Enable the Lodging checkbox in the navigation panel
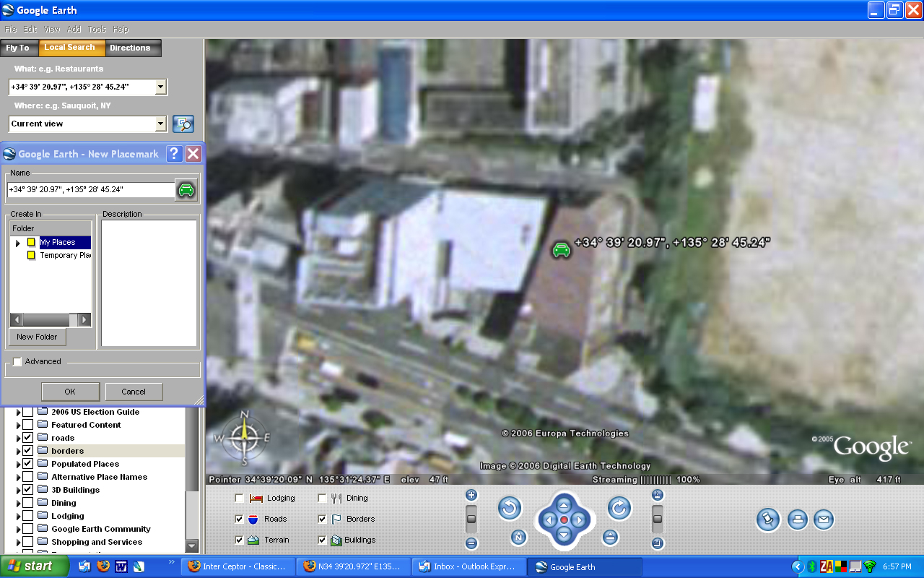The width and height of the screenshot is (924, 578). tap(240, 498)
